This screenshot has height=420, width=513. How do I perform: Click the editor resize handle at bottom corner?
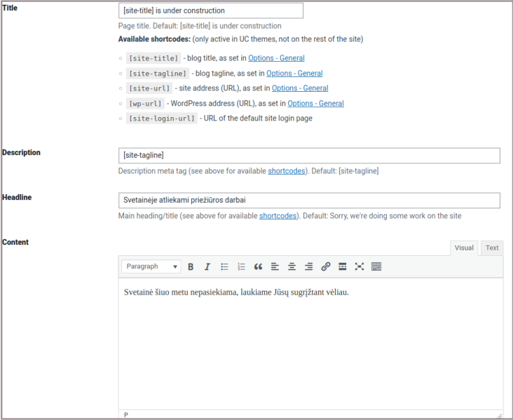(x=500, y=416)
